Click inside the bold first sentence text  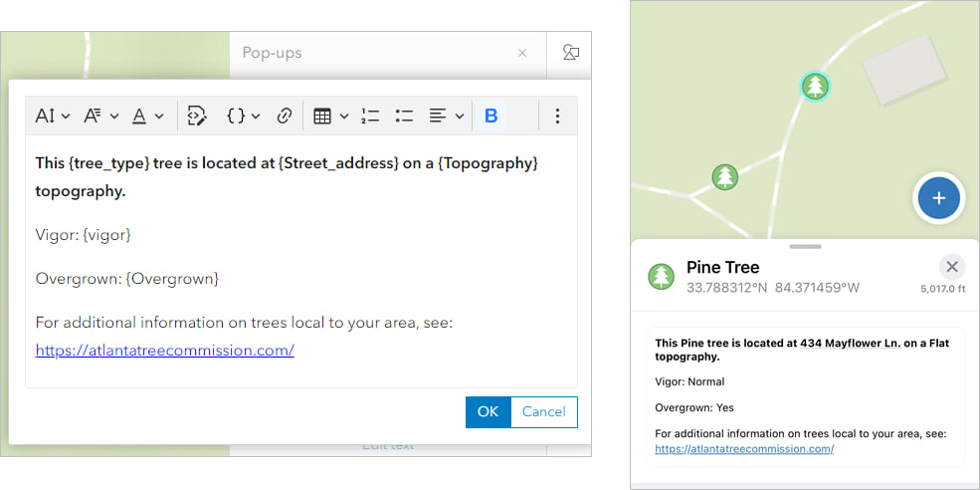pyautogui.click(x=287, y=177)
